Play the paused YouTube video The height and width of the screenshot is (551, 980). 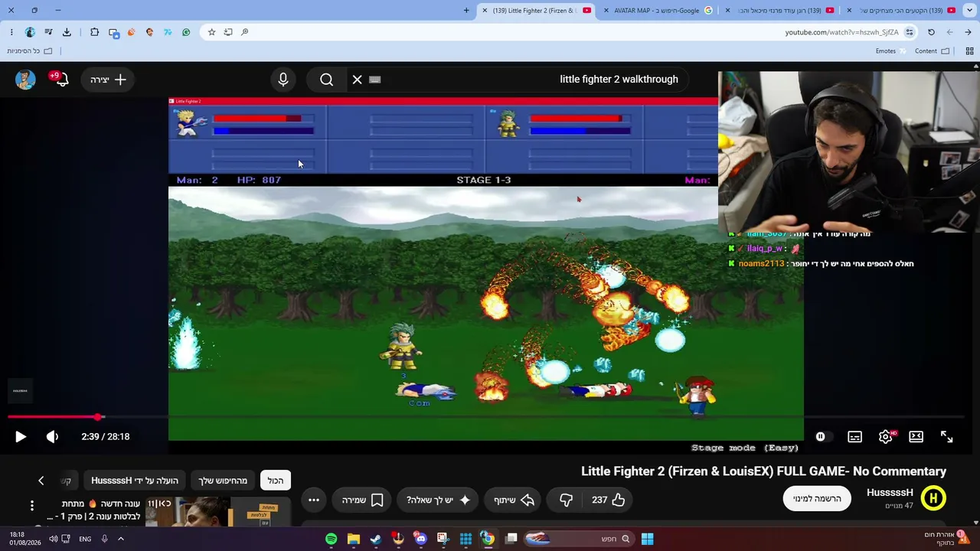click(x=21, y=437)
